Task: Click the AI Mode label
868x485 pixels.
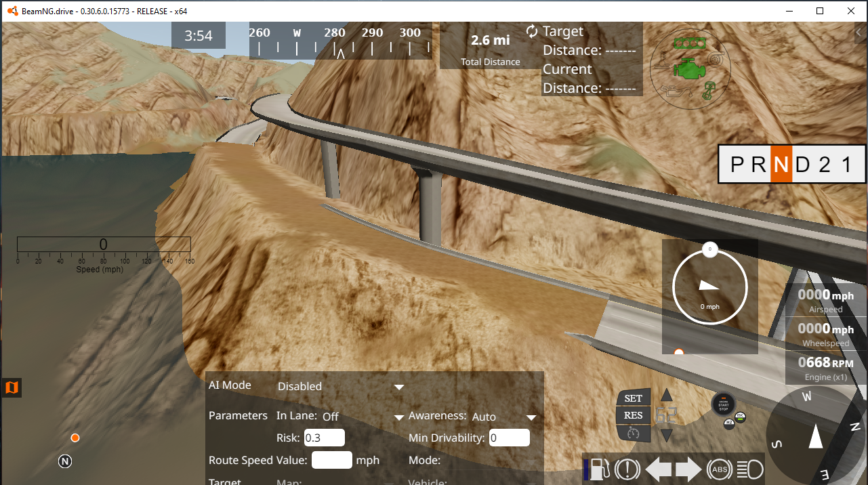Action: click(230, 385)
